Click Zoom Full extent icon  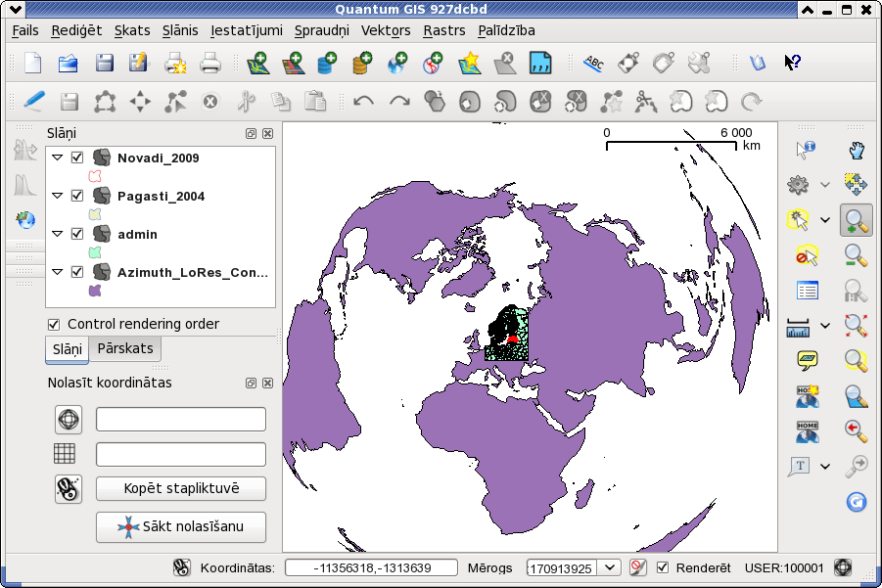857,326
